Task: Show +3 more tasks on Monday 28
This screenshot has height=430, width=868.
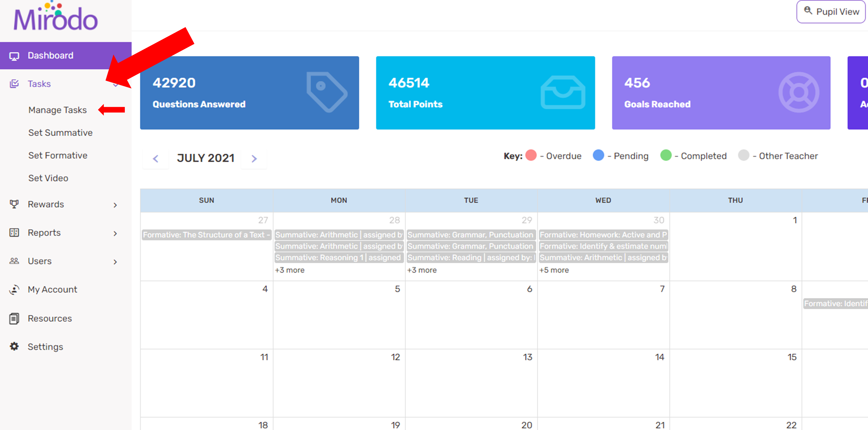Action: click(290, 270)
